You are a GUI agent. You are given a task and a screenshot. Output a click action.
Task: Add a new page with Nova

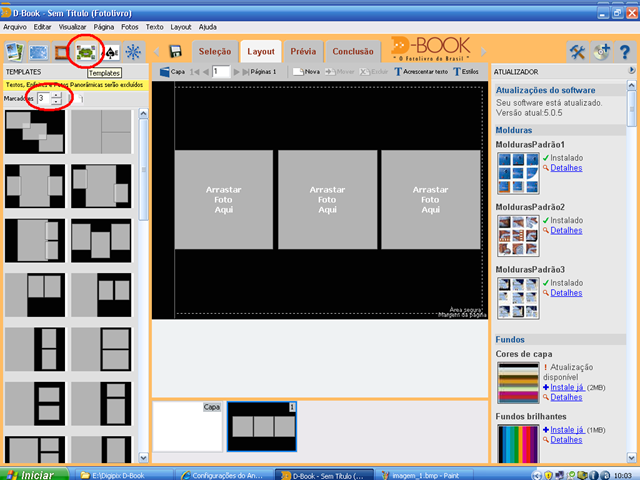tap(307, 72)
